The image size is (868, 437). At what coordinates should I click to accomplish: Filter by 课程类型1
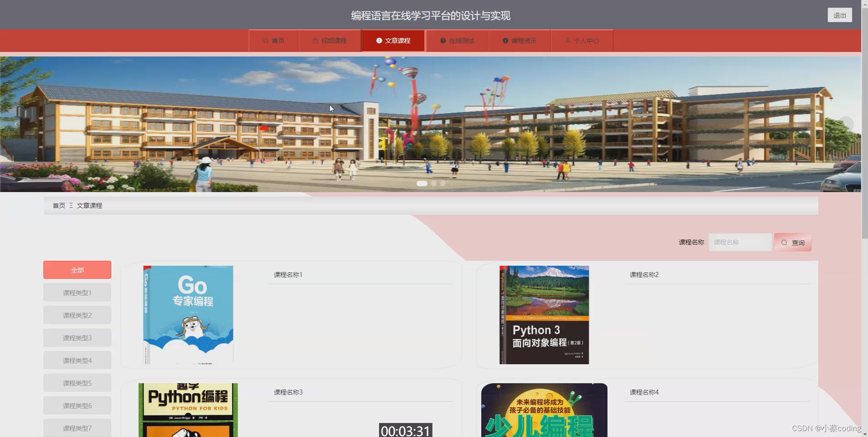(77, 292)
